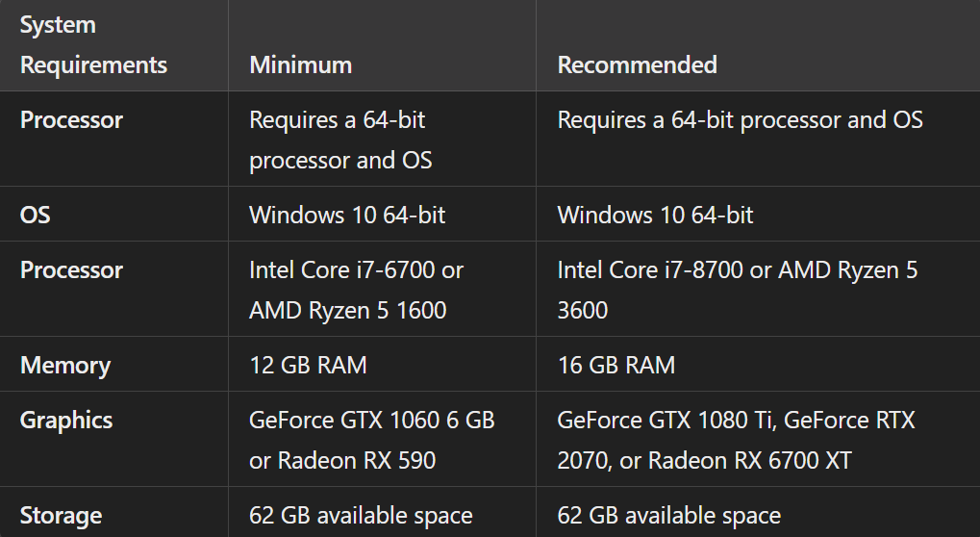Click GeForce GTX 1060 6 GB cell
This screenshot has height=537, width=980.
tap(371, 440)
